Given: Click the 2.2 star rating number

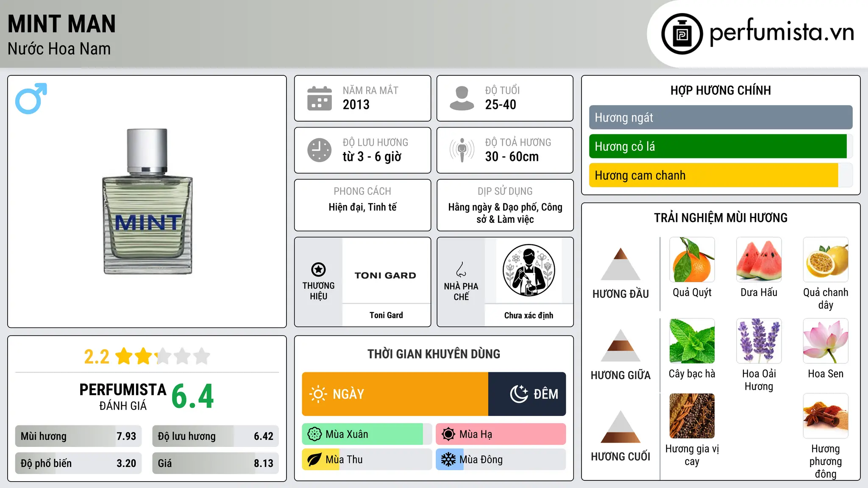Looking at the screenshot, I should [x=97, y=357].
